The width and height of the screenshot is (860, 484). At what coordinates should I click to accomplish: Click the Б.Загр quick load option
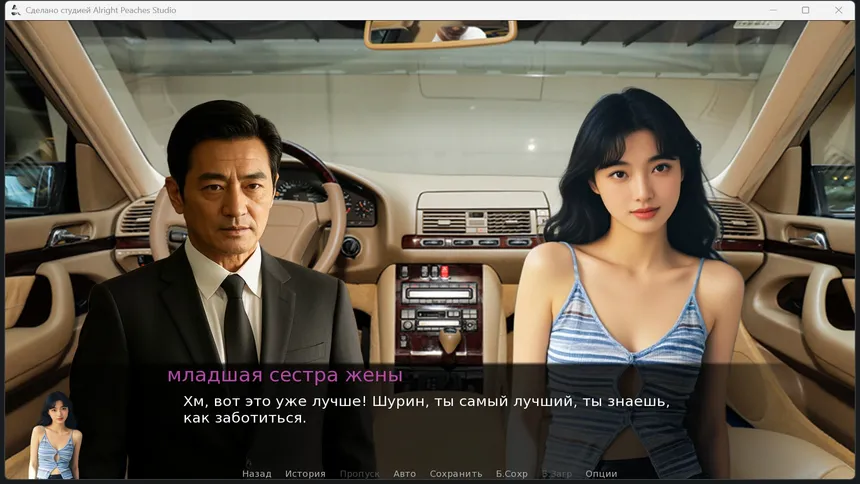[x=557, y=474]
